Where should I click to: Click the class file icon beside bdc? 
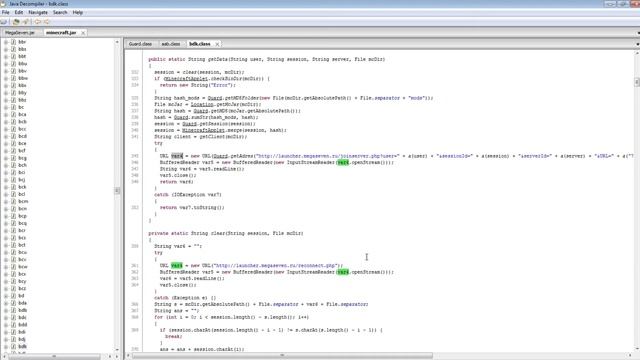click(13, 318)
